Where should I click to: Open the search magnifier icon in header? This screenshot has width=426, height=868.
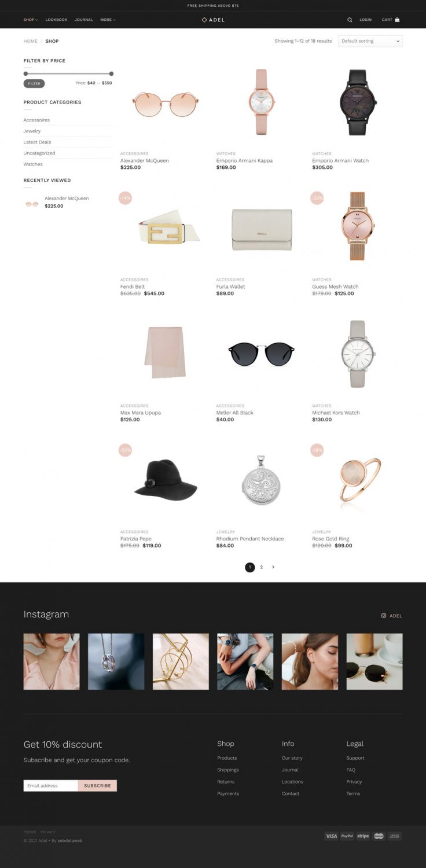[x=350, y=20]
